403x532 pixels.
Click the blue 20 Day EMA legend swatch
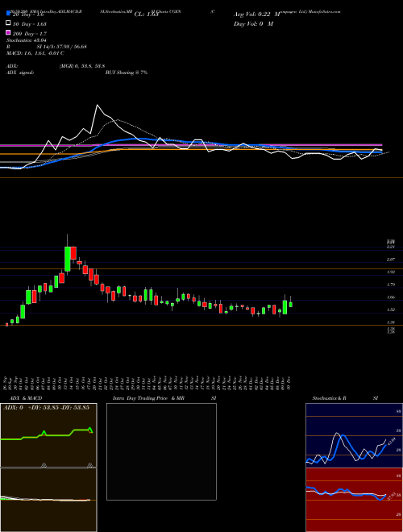pos(8,15)
